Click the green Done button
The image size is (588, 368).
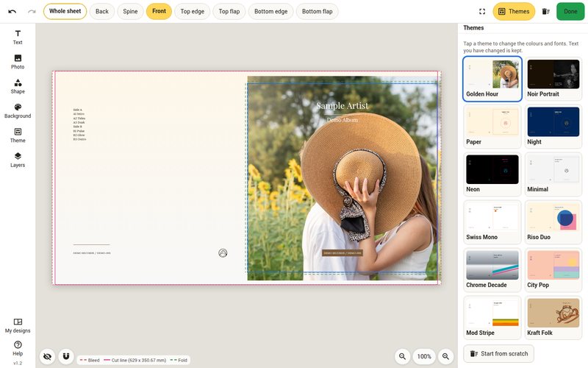point(570,12)
